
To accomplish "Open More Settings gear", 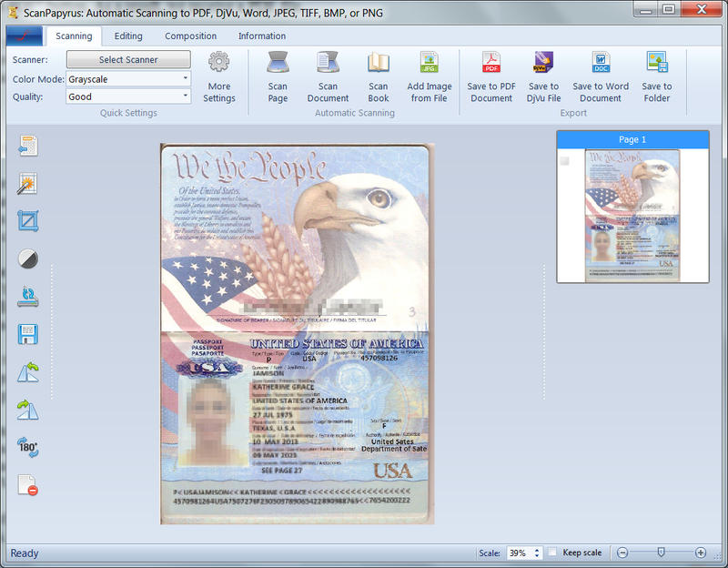I will (218, 77).
